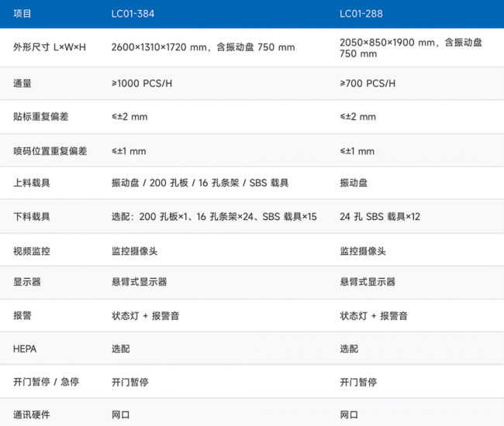Select the 24 孔 SBS 载具×12 cell

coord(380,217)
